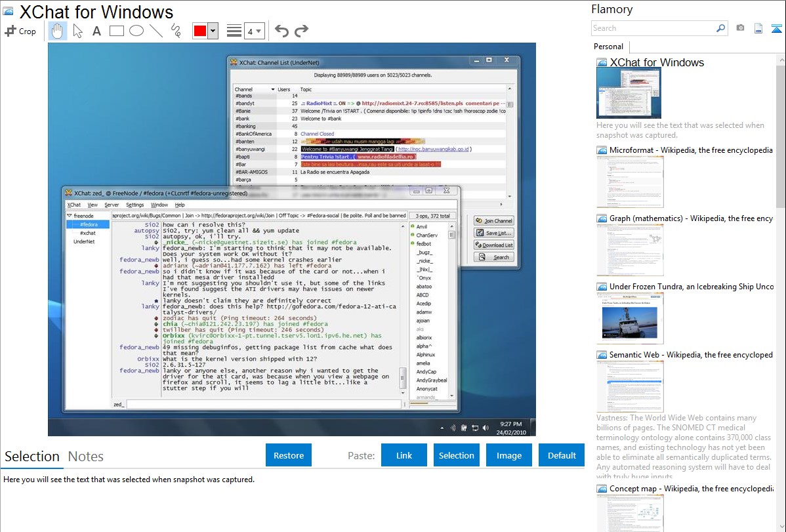Undo the last annotation
Image resolution: width=786 pixels, height=532 pixels.
tap(281, 31)
